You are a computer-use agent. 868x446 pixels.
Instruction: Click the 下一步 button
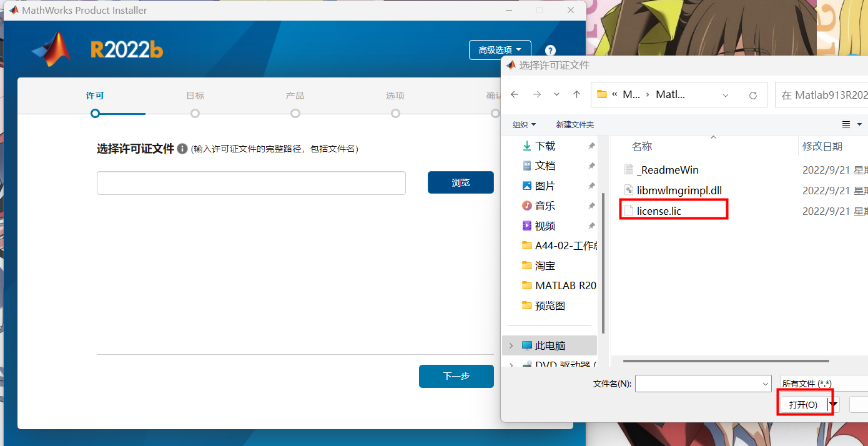456,376
